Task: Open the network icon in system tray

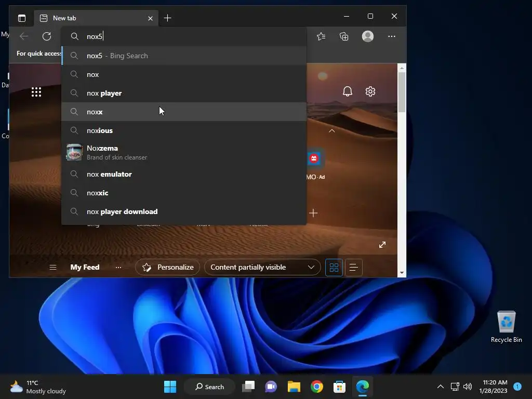Action: [x=455, y=387]
